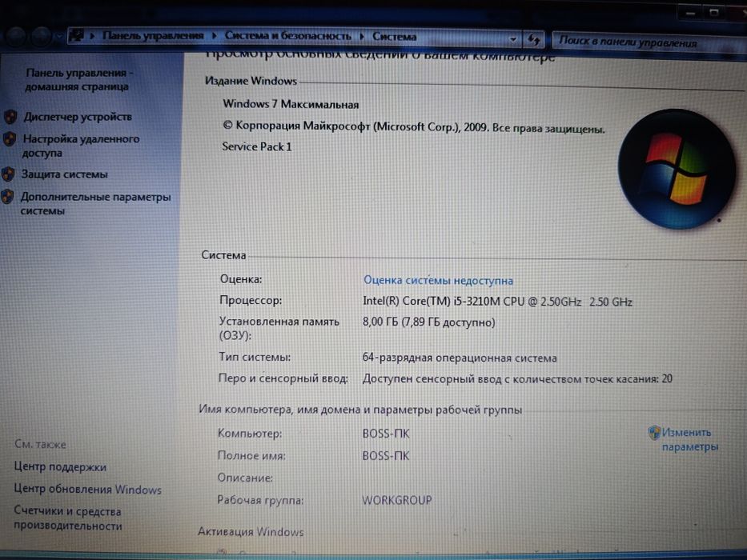Viewport: 747px width, 560px height.
Task: Click the Forward navigation button
Action: [42, 36]
